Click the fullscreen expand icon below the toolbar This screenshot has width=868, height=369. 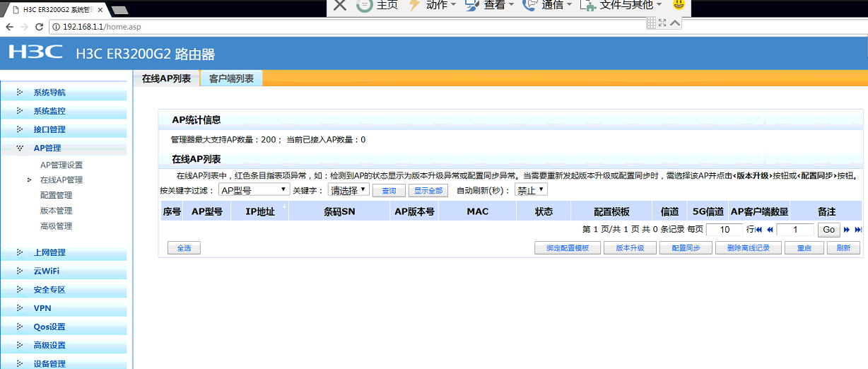pos(662,23)
